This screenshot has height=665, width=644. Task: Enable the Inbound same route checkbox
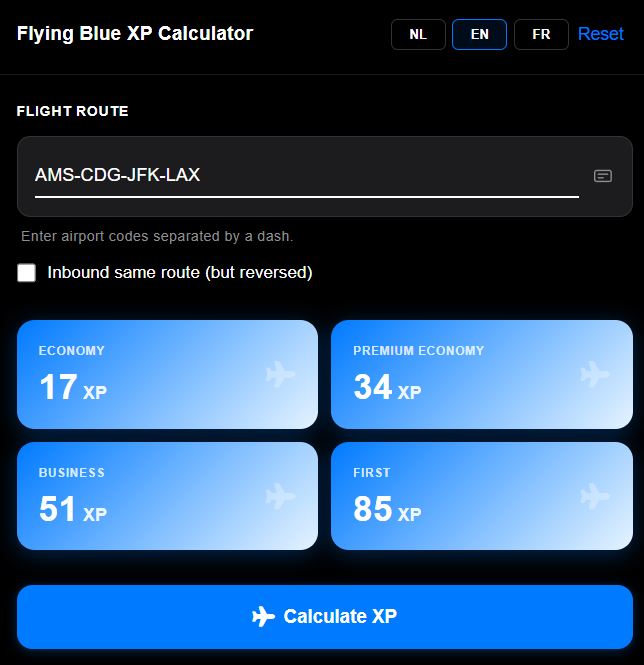(x=27, y=273)
